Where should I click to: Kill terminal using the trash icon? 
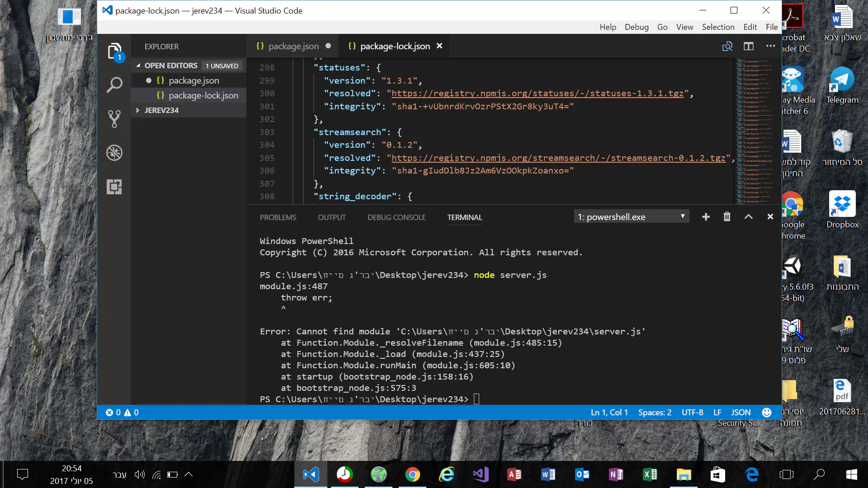tap(727, 217)
